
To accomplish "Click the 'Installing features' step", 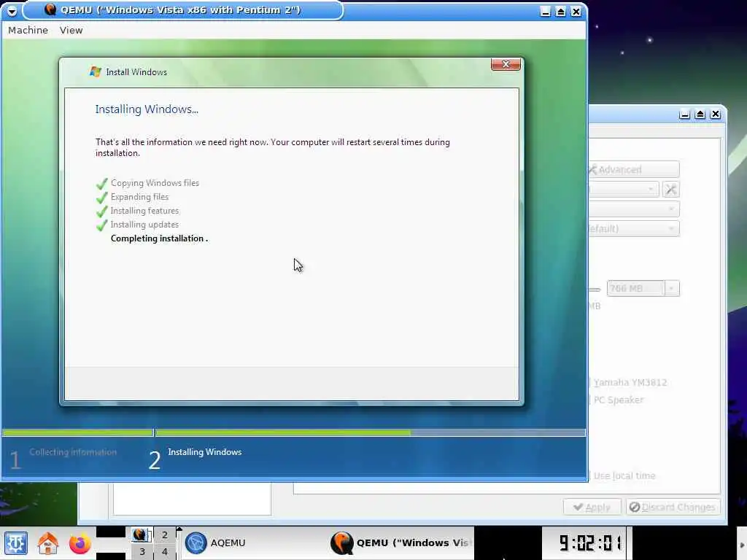I will tap(145, 211).
